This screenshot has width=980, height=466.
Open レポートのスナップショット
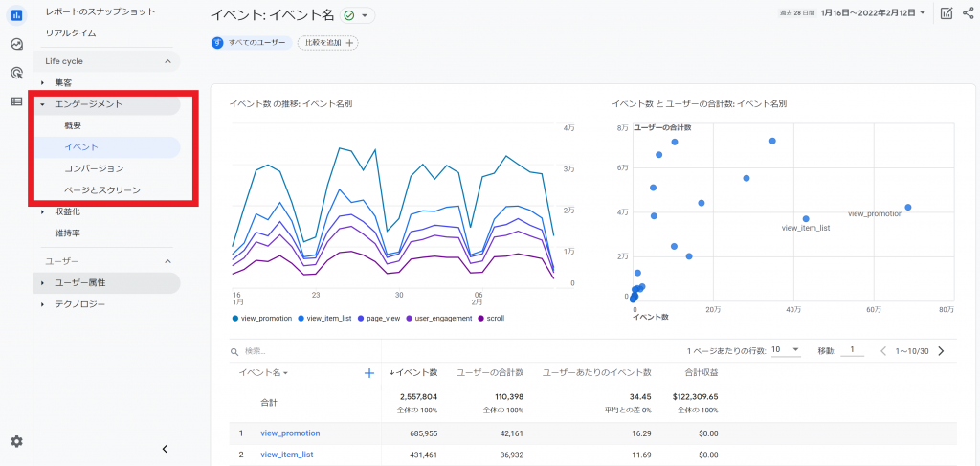100,11
